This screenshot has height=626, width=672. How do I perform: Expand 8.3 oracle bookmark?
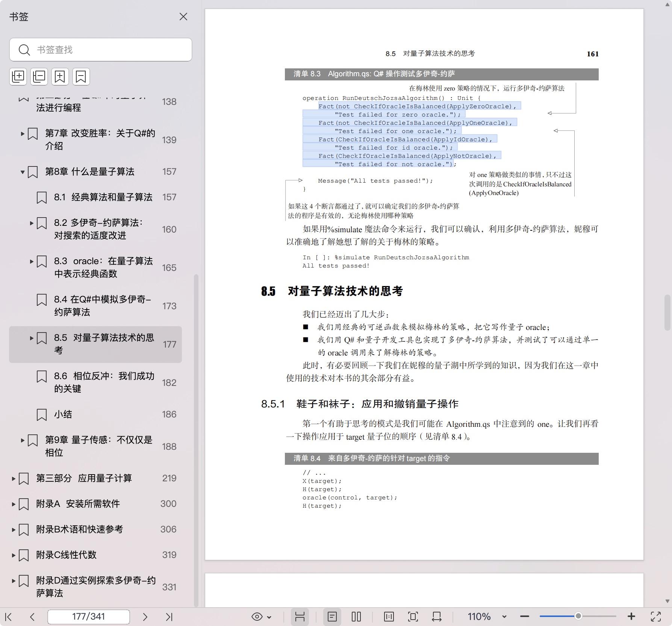[x=32, y=261]
